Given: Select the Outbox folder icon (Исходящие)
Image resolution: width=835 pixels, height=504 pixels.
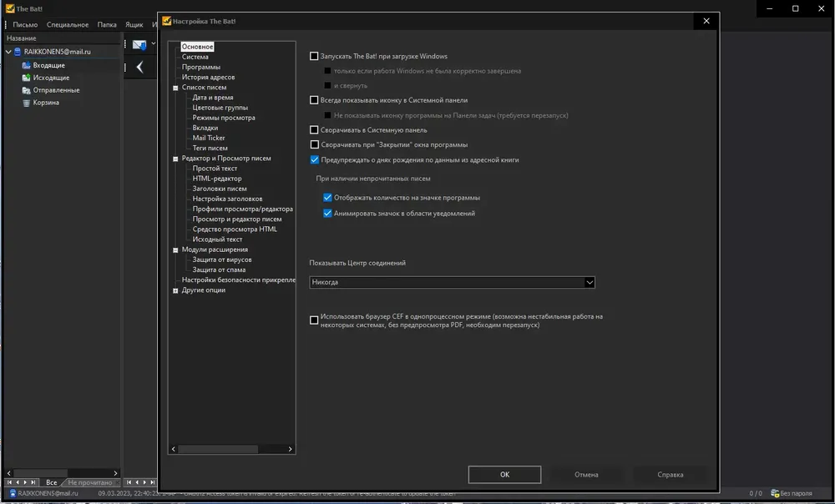Looking at the screenshot, I should [x=26, y=78].
